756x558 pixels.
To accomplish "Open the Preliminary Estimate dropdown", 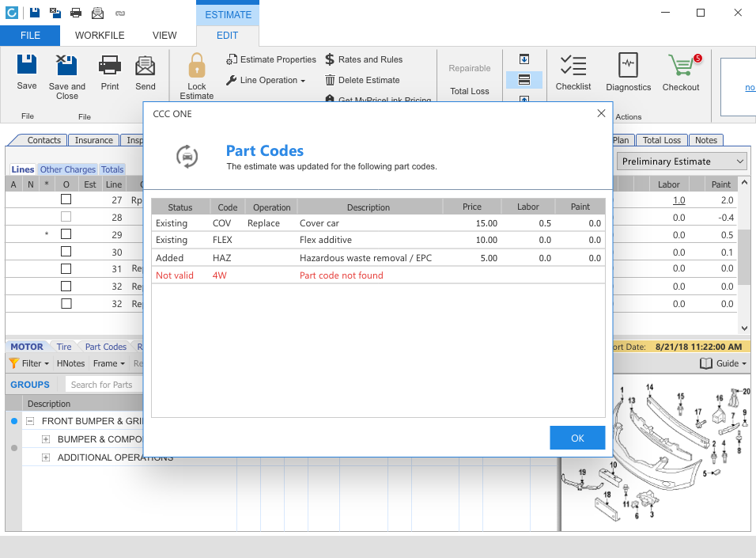I will click(x=682, y=161).
